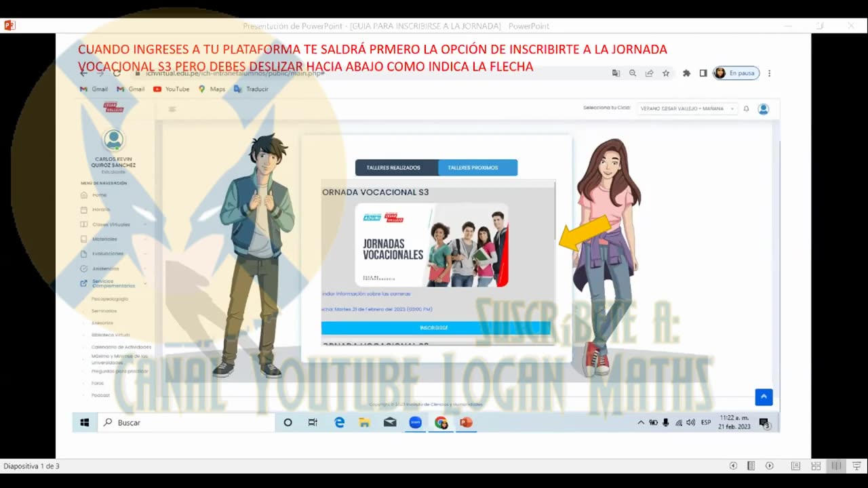Start Slide Show view icon
868x488 pixels.
856,466
